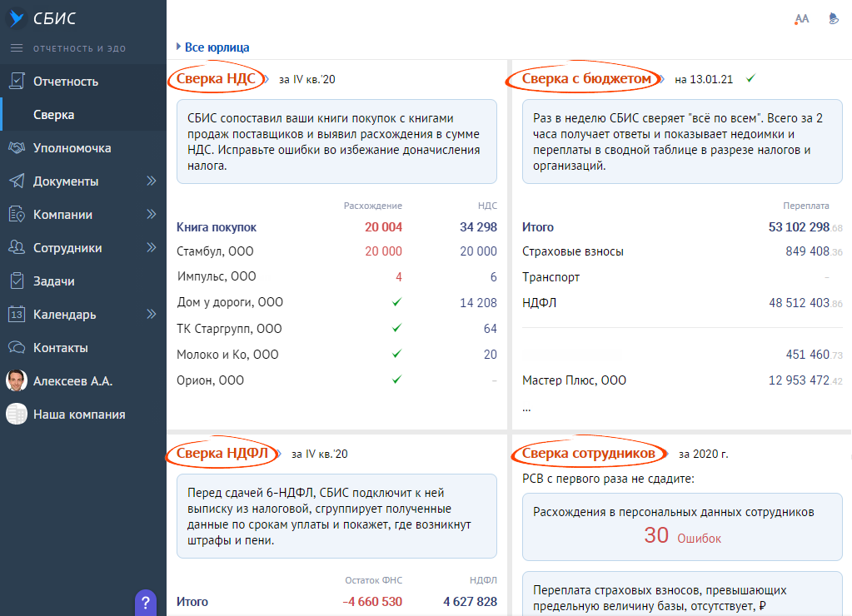This screenshot has height=616, width=852.
Task: Expand the Календарь submenu chevron
Action: pyautogui.click(x=152, y=314)
